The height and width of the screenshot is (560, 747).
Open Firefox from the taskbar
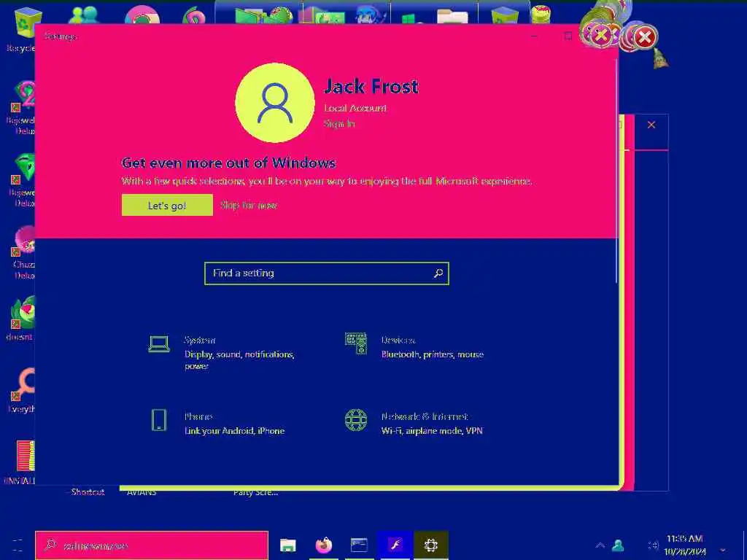323,545
